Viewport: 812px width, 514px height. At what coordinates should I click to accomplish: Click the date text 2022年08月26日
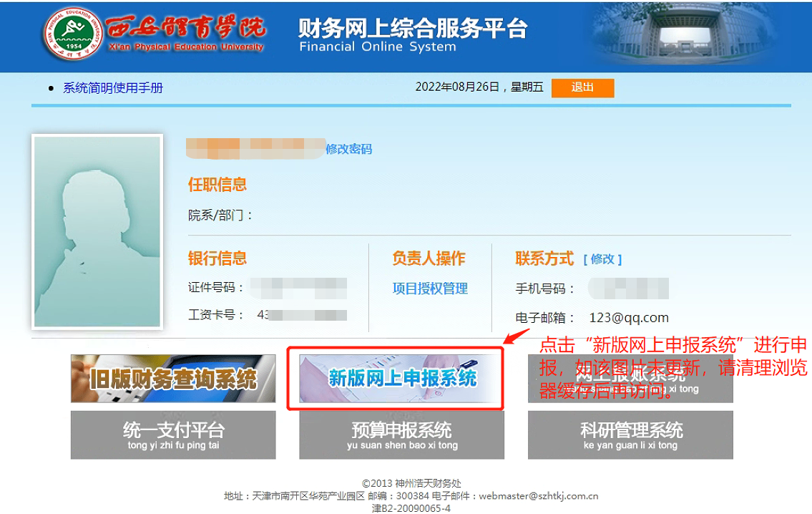pyautogui.click(x=456, y=87)
